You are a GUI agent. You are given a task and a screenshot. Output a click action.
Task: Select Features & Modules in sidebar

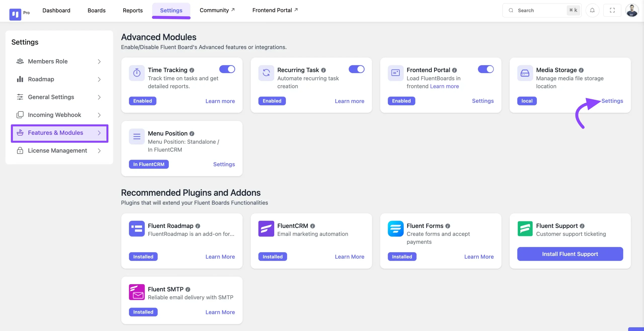point(59,133)
